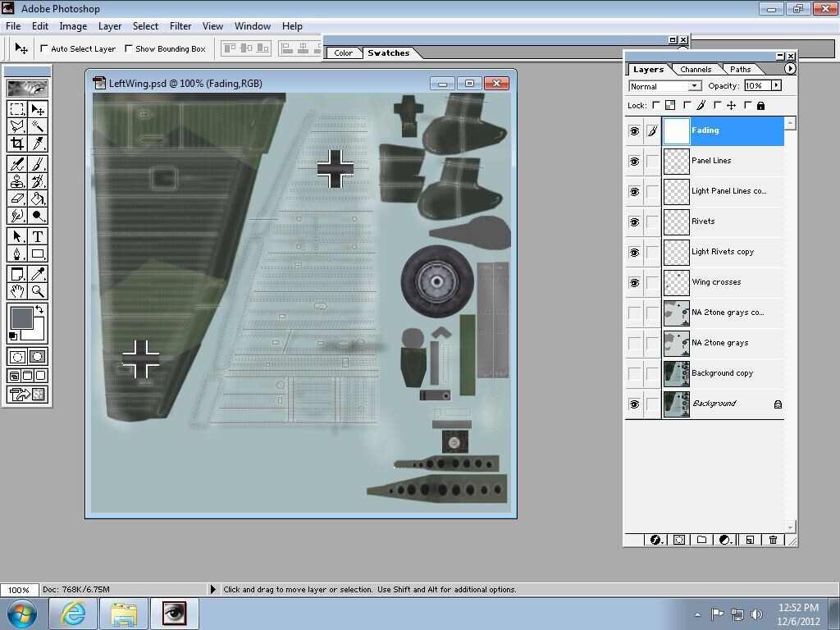Open the layer blending mode dropdown

pos(693,85)
